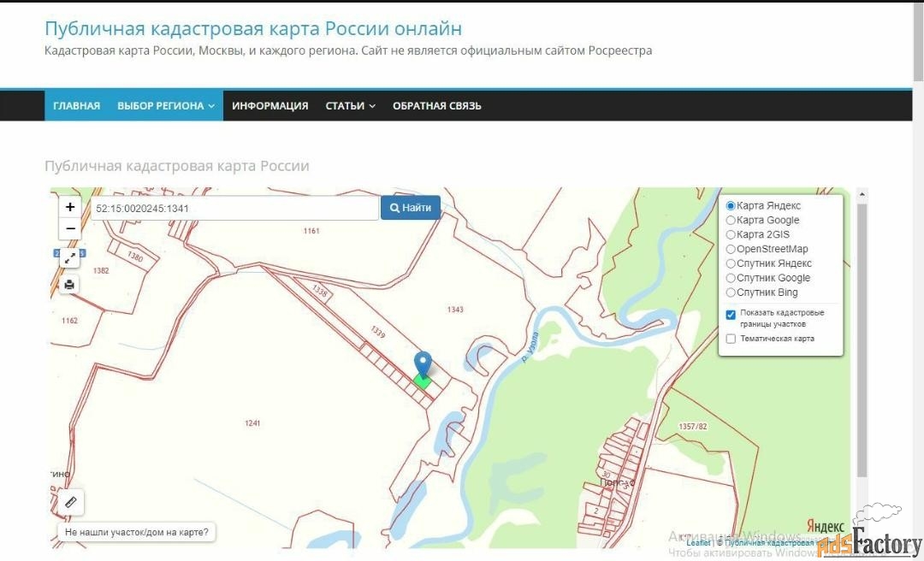Click the blue location pin marker
The width and height of the screenshot is (924, 561).
[423, 363]
